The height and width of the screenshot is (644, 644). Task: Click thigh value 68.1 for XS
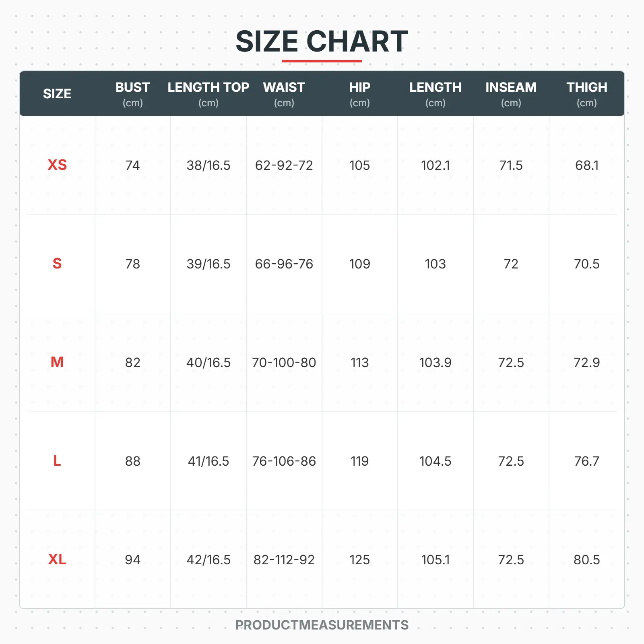586,165
